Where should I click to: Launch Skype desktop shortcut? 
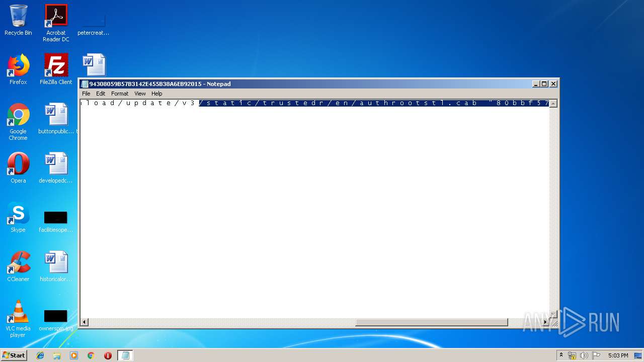(x=18, y=217)
